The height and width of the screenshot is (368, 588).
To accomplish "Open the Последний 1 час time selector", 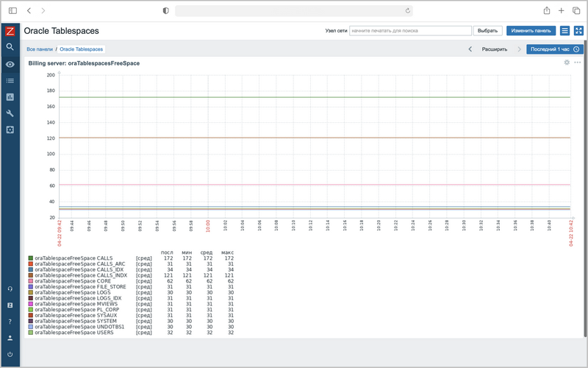I will [555, 49].
